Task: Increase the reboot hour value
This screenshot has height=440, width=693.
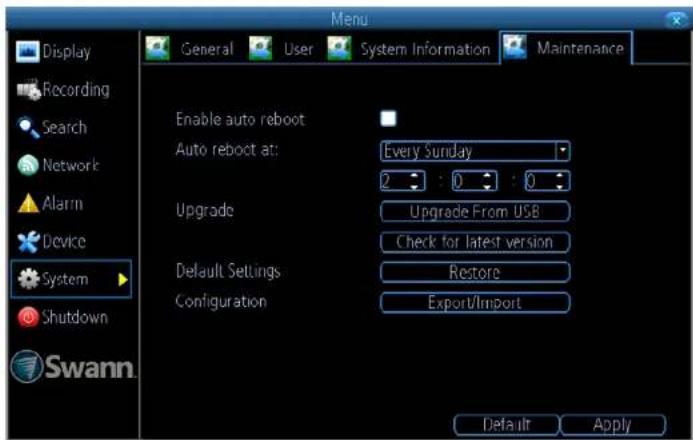Action: [x=414, y=176]
